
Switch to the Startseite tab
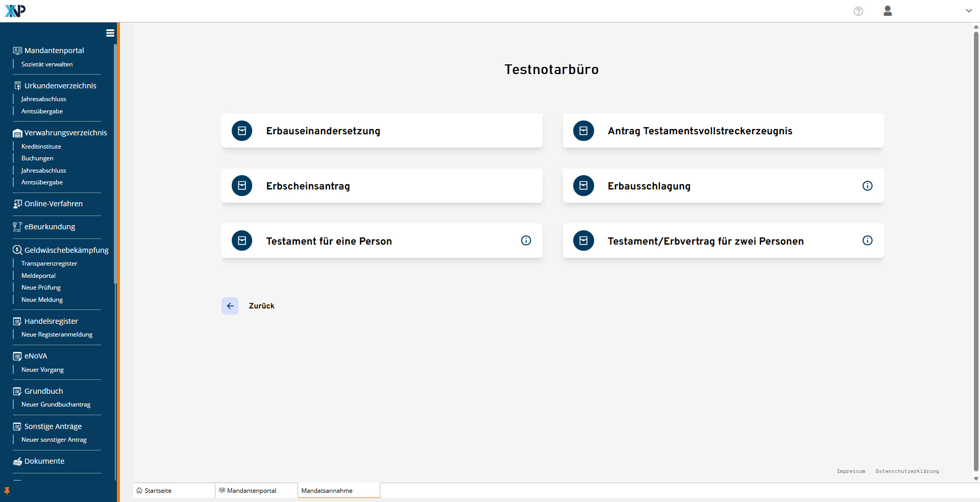158,491
